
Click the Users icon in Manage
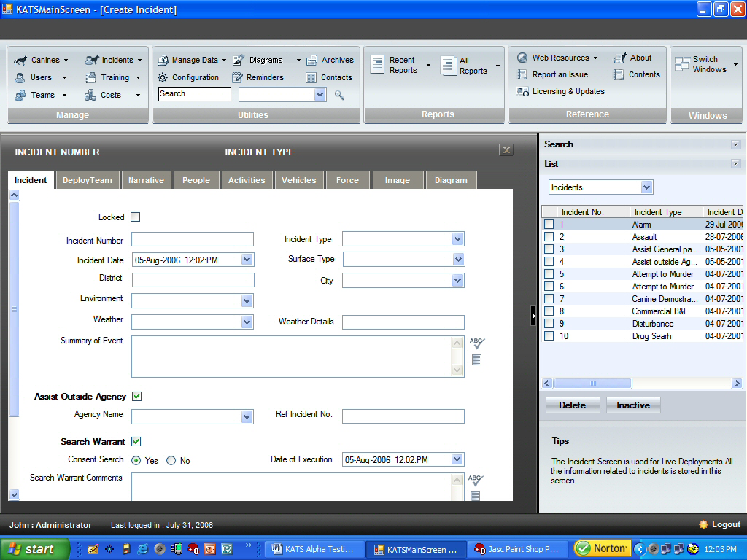pos(20,77)
